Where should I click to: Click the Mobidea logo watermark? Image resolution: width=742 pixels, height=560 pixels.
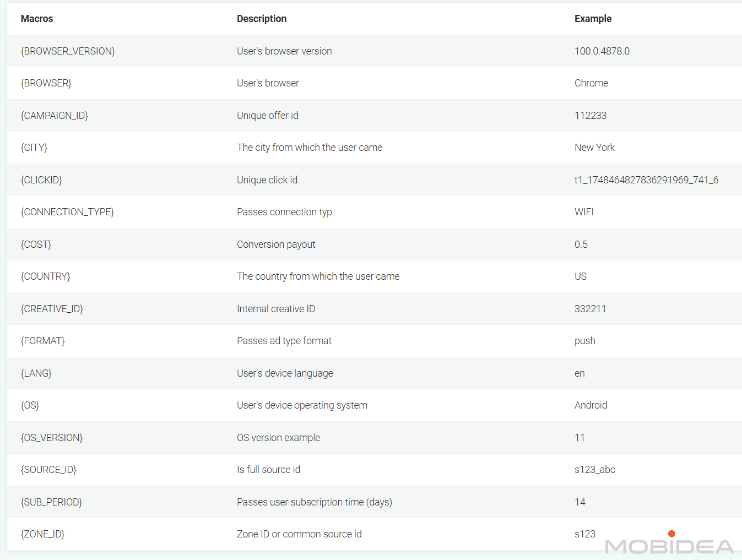tap(669, 543)
